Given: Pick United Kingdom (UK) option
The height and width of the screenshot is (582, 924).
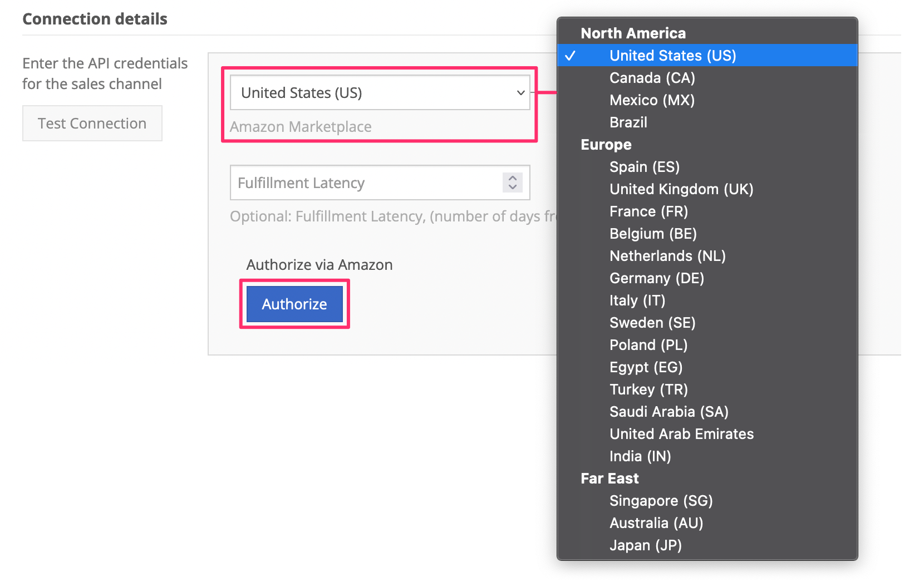Looking at the screenshot, I should pos(707,189).
